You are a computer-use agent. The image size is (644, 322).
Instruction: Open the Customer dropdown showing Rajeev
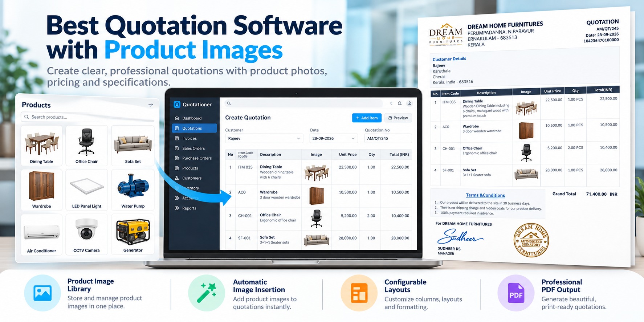tap(264, 138)
